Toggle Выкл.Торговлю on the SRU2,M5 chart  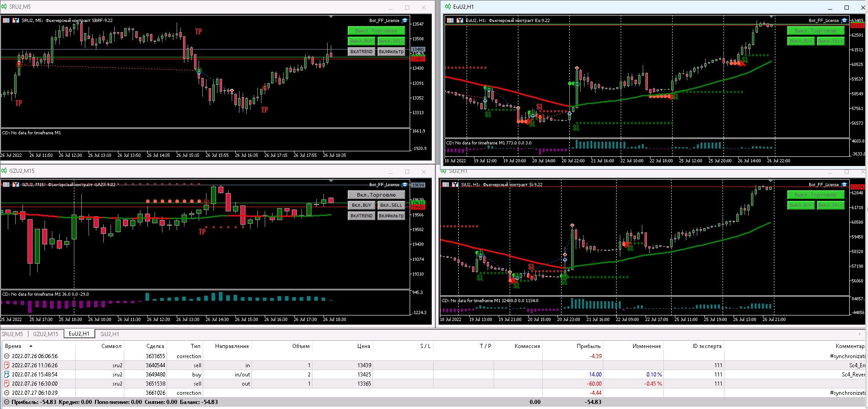(x=376, y=31)
